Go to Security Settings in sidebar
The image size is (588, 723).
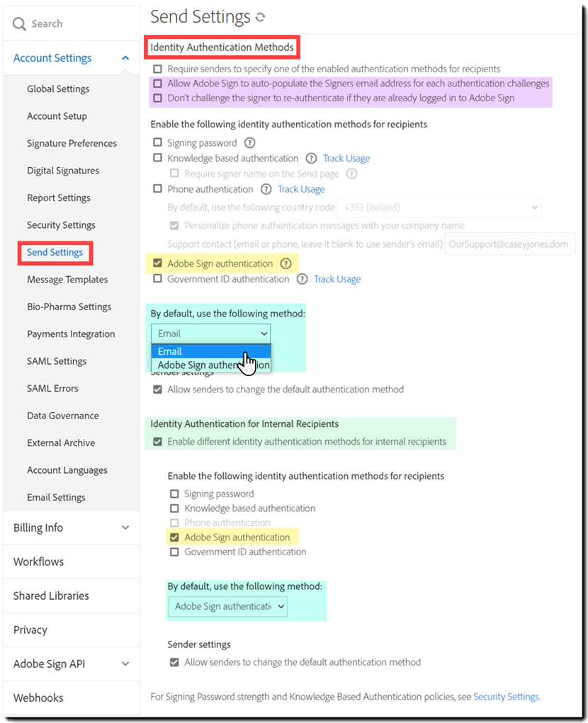[x=61, y=225]
